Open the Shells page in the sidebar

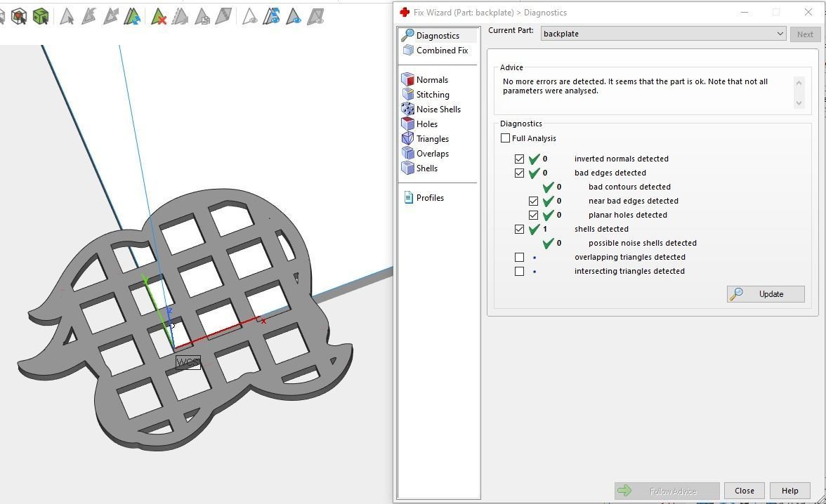427,168
